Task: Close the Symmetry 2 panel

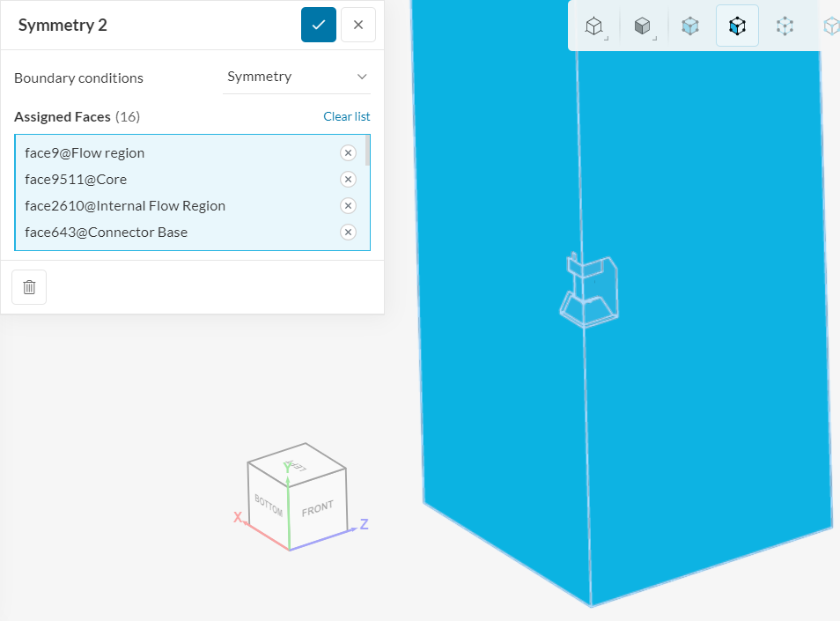Action: coord(358,25)
